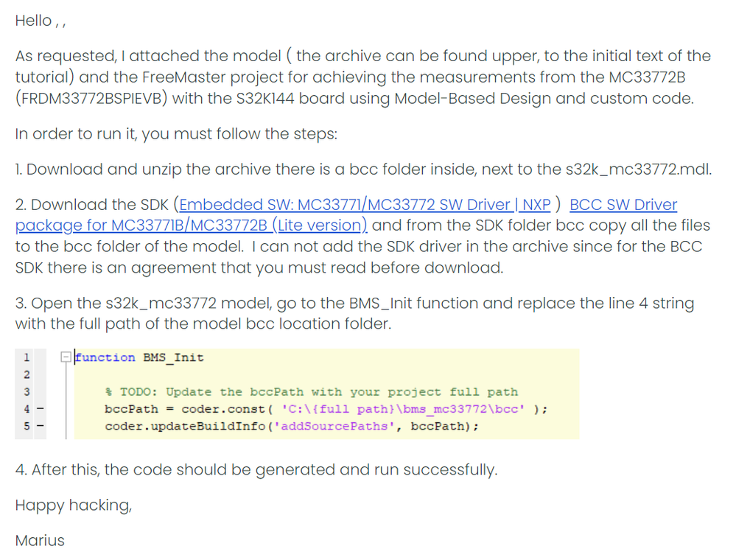This screenshot has height=560, width=736.
Task: Click coder.updateBuildInfo in the code snippet
Action: [x=166, y=427]
